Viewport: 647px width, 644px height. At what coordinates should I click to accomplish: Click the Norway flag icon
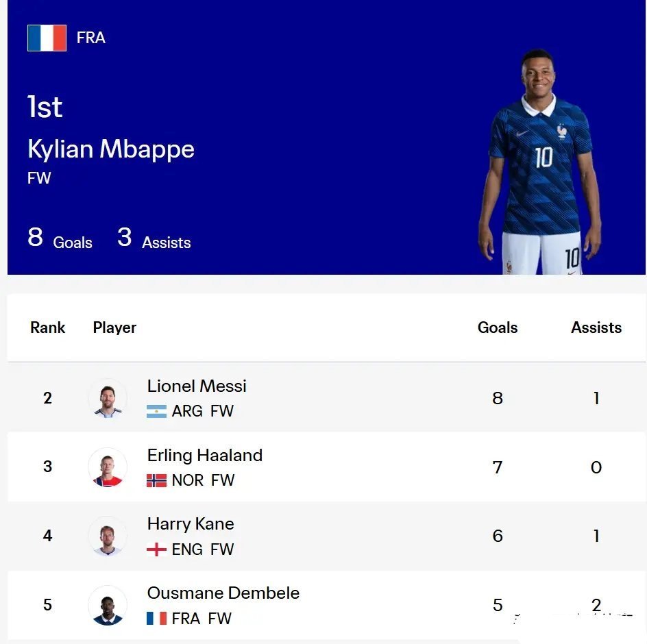pyautogui.click(x=156, y=480)
